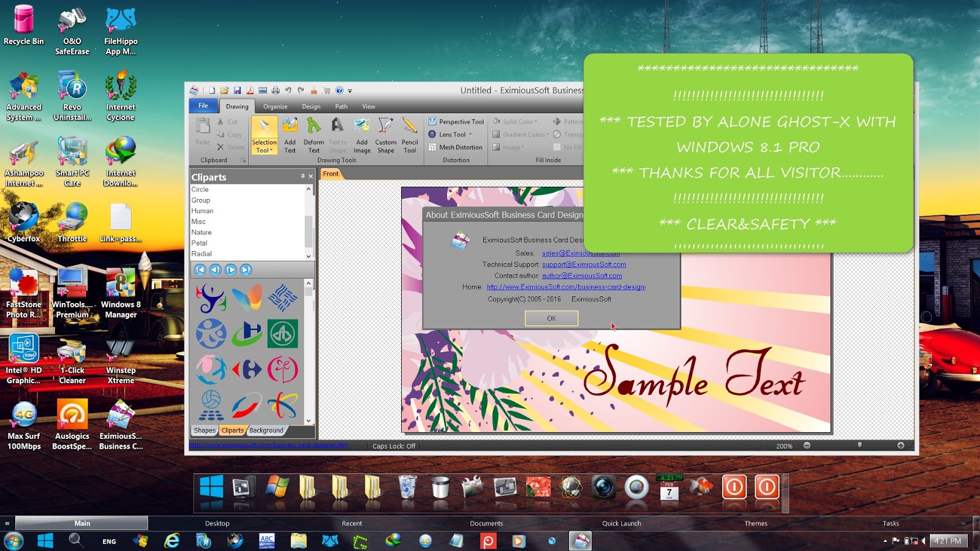The height and width of the screenshot is (551, 980).
Task: Undo last action with toolbar arrow
Action: click(288, 91)
